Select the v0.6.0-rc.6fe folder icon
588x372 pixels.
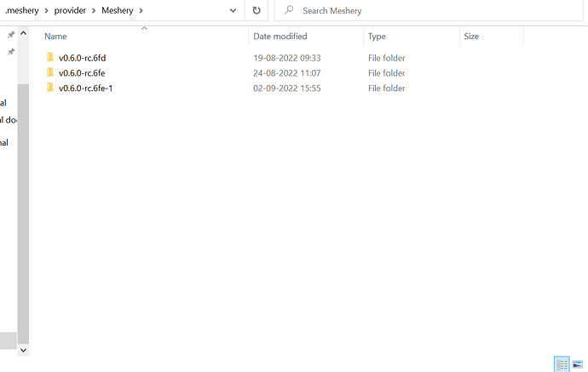50,72
